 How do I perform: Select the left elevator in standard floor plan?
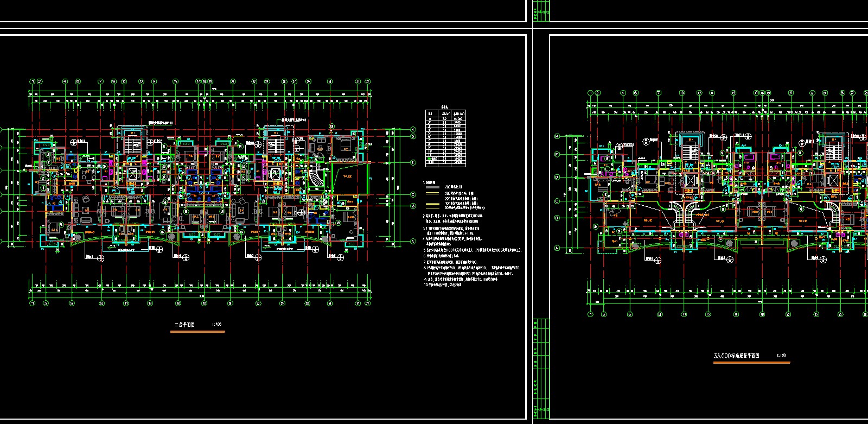point(690,181)
